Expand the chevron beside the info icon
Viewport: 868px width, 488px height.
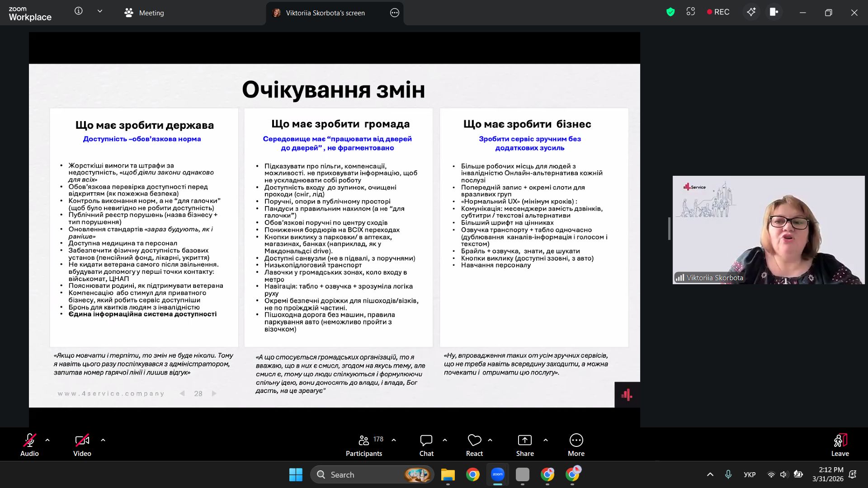pyautogui.click(x=100, y=11)
